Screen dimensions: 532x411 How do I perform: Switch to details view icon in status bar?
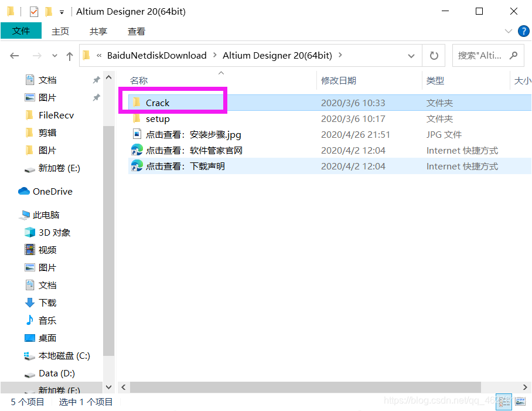[x=504, y=402]
